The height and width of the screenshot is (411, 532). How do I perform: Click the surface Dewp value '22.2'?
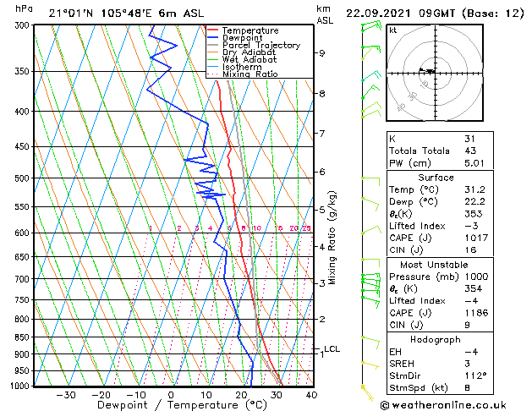(474, 202)
